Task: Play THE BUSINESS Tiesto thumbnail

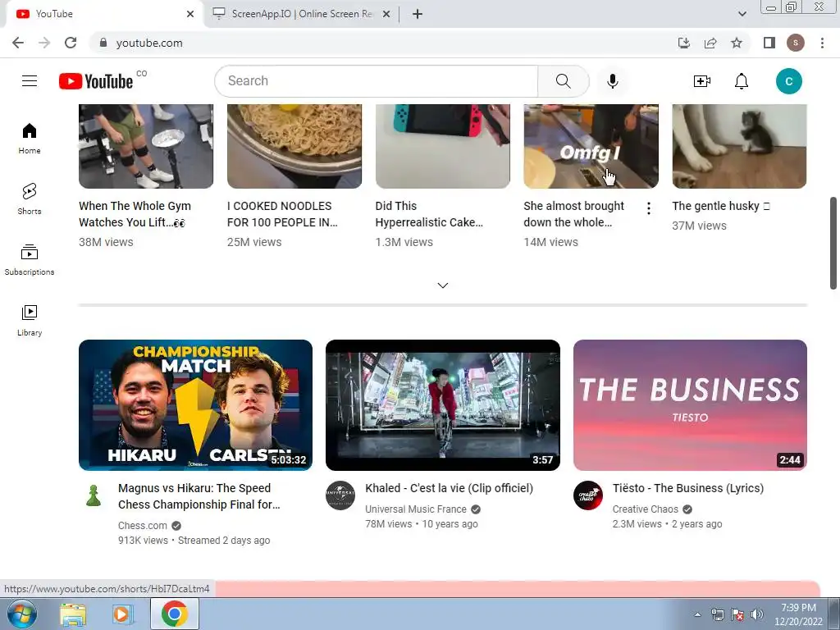Action: pos(690,405)
